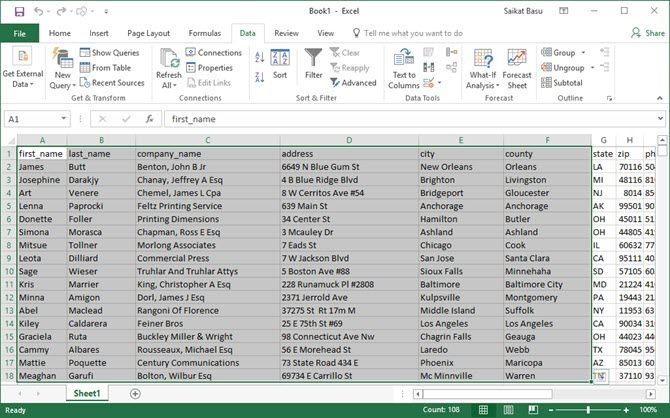This screenshot has width=670, height=418.
Task: Click the Show Detail icon
Action: [604, 53]
